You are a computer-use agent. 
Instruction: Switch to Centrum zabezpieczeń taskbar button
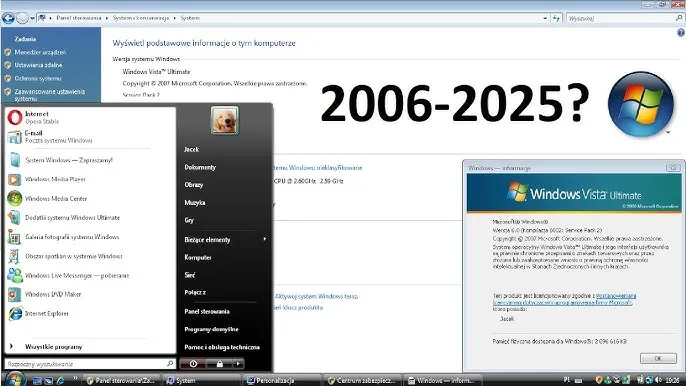pos(362,381)
